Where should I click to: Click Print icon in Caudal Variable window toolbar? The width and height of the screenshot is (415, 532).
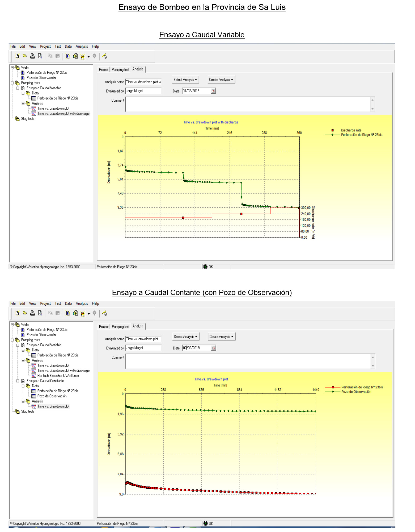tap(32, 56)
